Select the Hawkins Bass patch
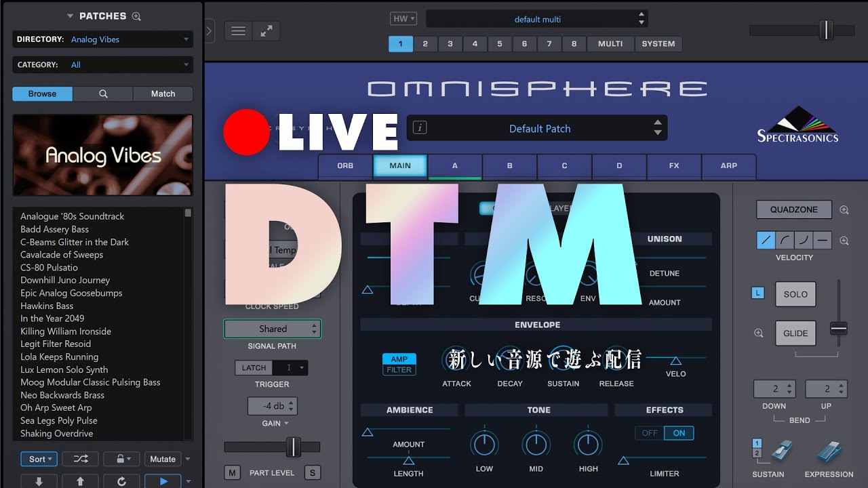868x488 pixels. (47, 306)
